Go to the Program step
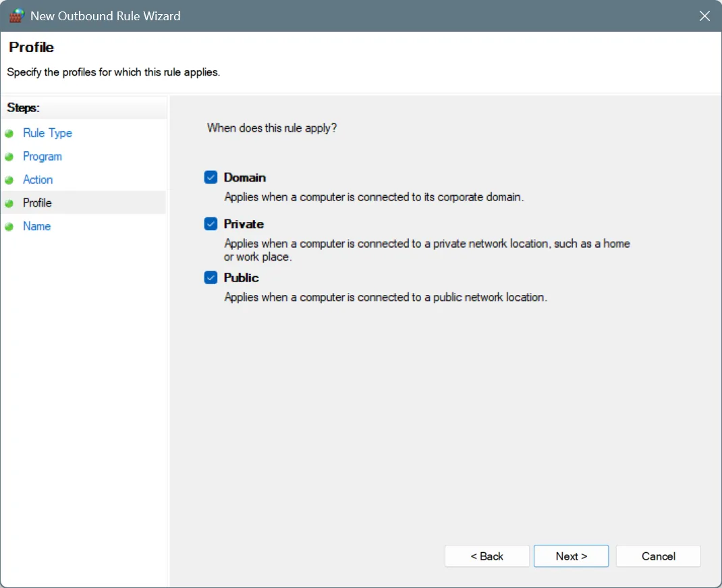 pos(43,157)
